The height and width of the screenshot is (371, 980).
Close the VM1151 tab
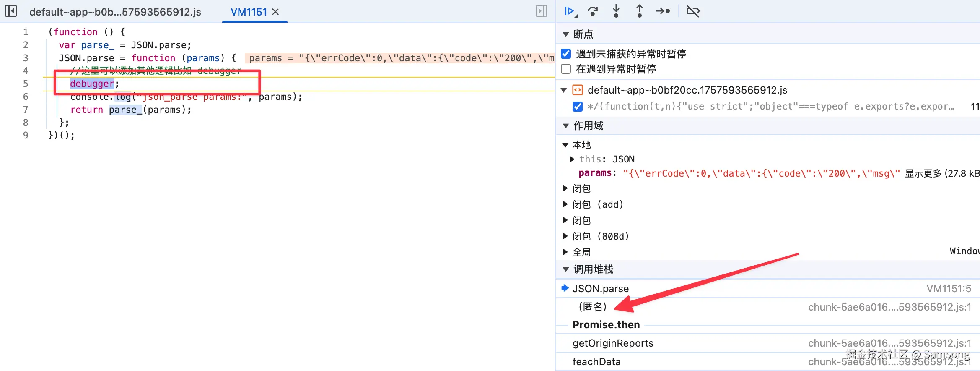pos(275,12)
